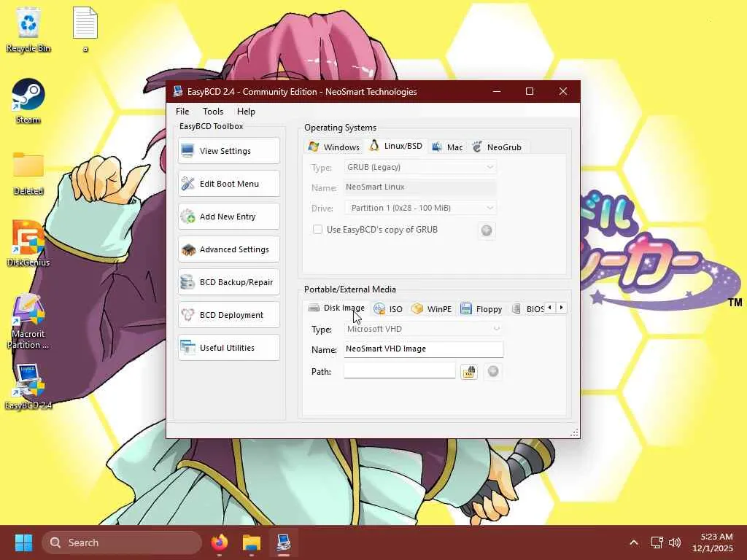Show hidden system tray icons
The width and height of the screenshot is (747, 560).
tap(634, 542)
